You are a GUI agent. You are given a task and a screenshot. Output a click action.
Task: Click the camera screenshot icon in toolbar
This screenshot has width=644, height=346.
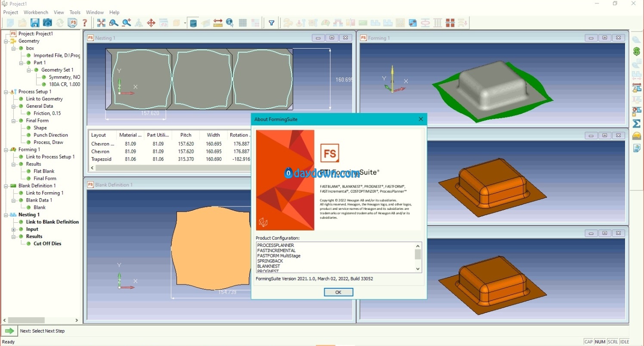tap(47, 23)
